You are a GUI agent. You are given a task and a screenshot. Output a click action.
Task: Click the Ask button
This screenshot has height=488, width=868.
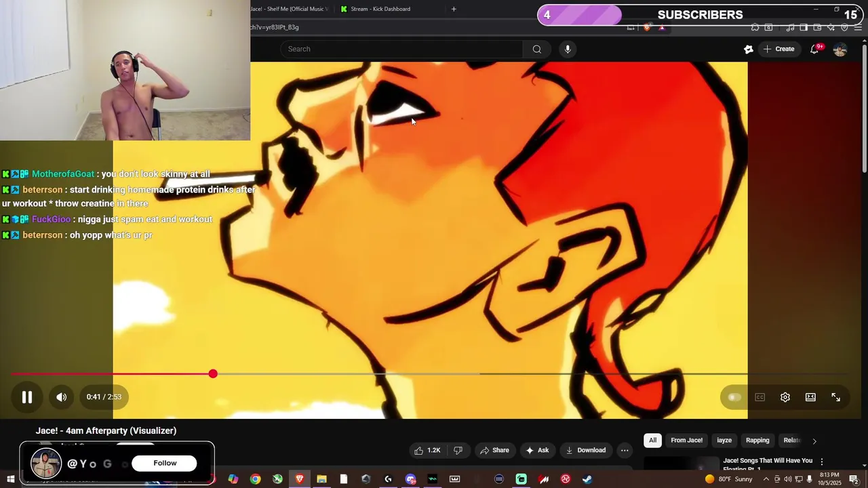tap(537, 450)
